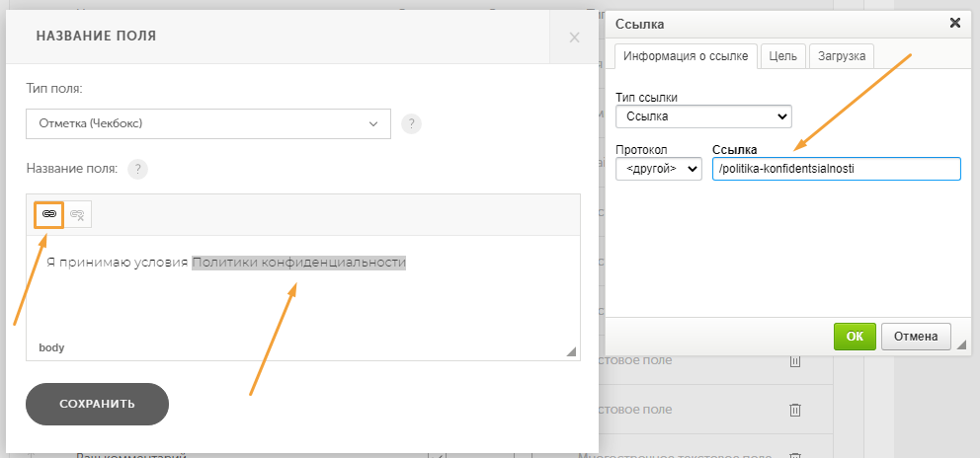Click help icon next to "Название поля:" label
The height and width of the screenshot is (458, 980).
coord(137,169)
